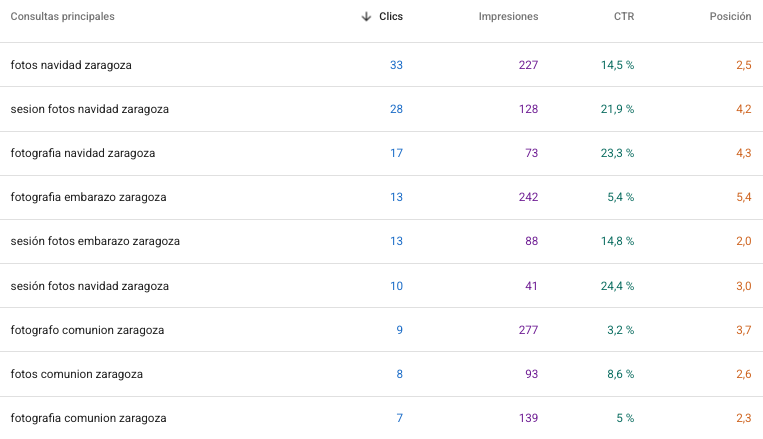Viewport: 763px width, 439px height.
Task: Open the 'sesión fotos embarazo zaragoza' query
Action: click(x=95, y=241)
